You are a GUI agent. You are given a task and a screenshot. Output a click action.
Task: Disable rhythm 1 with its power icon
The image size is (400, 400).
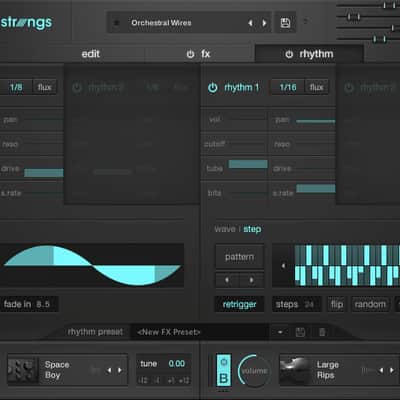click(x=213, y=88)
